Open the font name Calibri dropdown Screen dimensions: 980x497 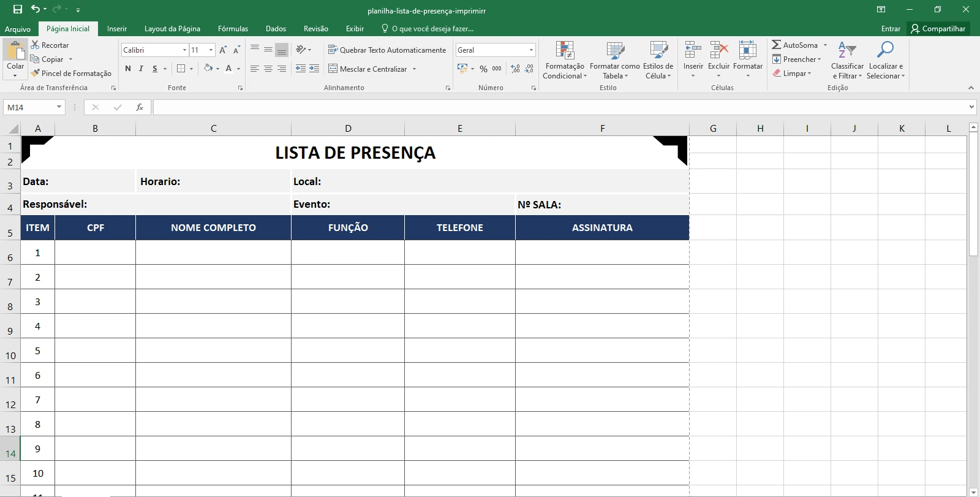pyautogui.click(x=184, y=50)
